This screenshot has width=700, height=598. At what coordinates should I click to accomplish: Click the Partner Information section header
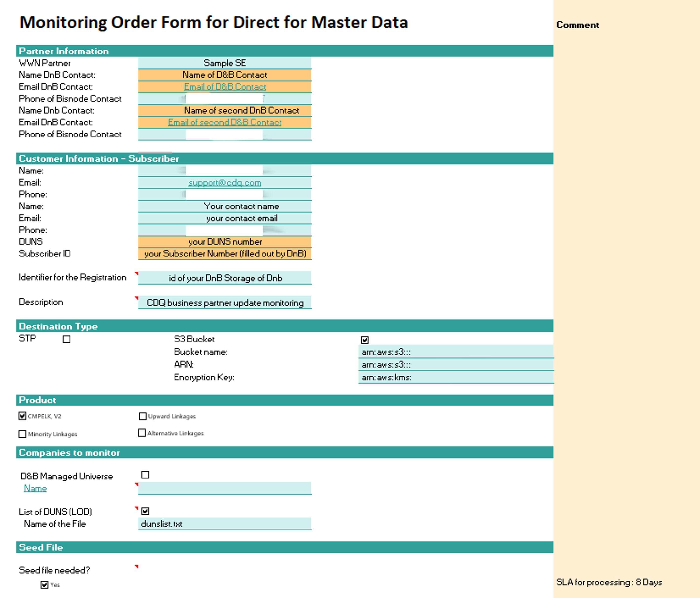[x=284, y=51]
